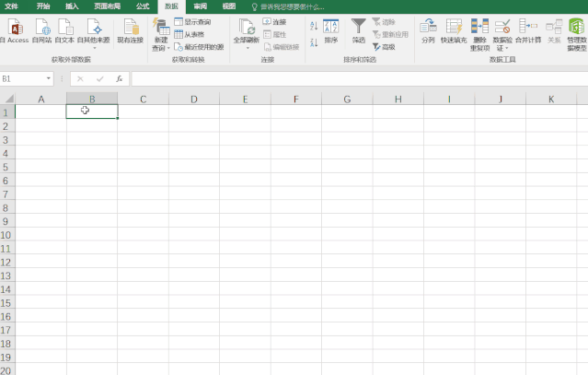
Task: Click inside the formula bar
Action: tap(359, 79)
